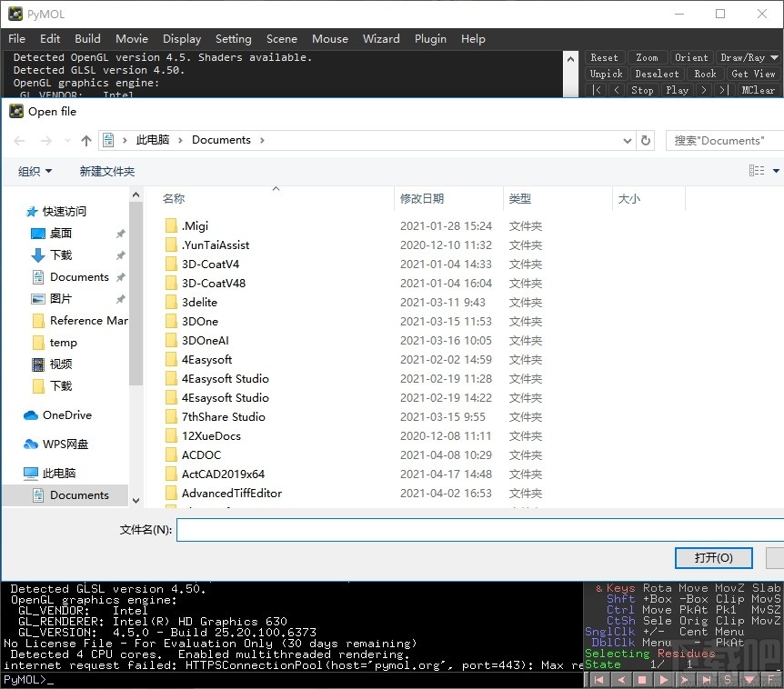Image resolution: width=784 pixels, height=689 pixels.
Task: Toggle the Rock button
Action: [x=705, y=74]
